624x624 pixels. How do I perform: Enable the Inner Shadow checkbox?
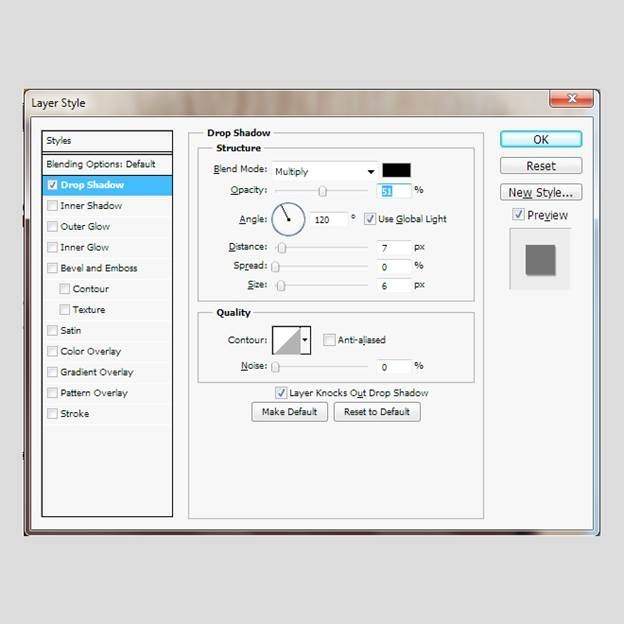(52, 206)
